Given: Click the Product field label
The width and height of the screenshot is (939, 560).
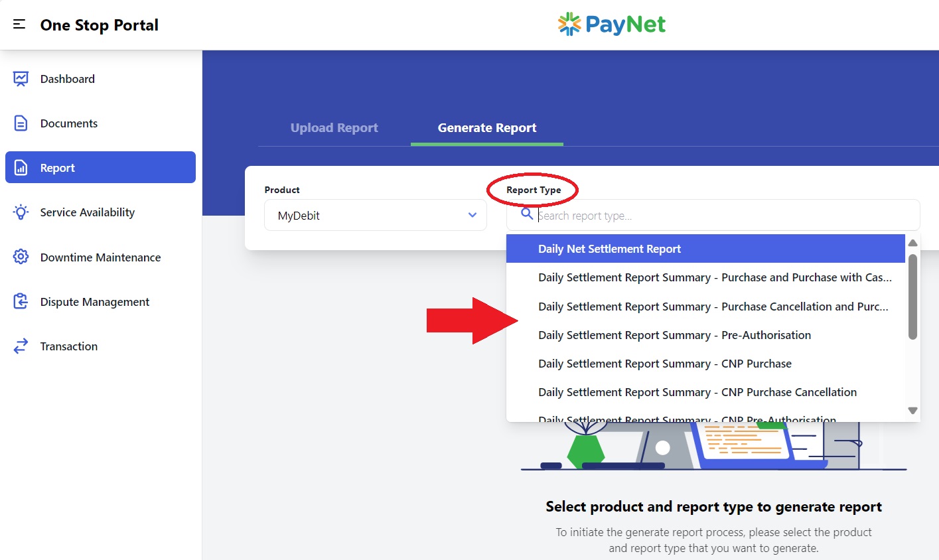Looking at the screenshot, I should (282, 190).
